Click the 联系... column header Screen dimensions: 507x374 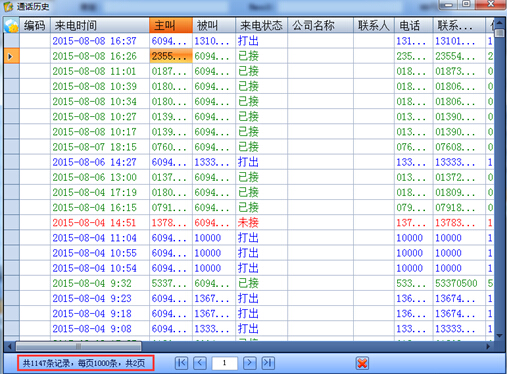(x=459, y=26)
